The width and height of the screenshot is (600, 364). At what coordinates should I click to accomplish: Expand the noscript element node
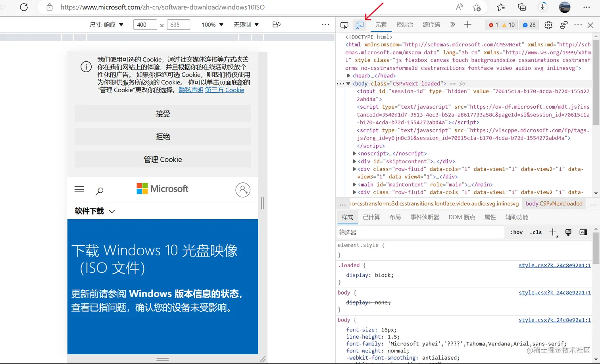[354, 153]
